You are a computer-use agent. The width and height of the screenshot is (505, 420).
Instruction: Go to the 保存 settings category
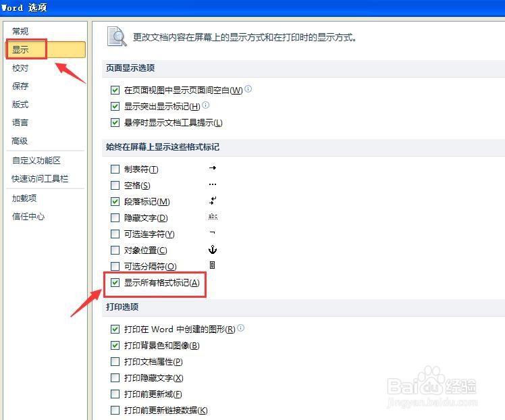click(x=20, y=86)
